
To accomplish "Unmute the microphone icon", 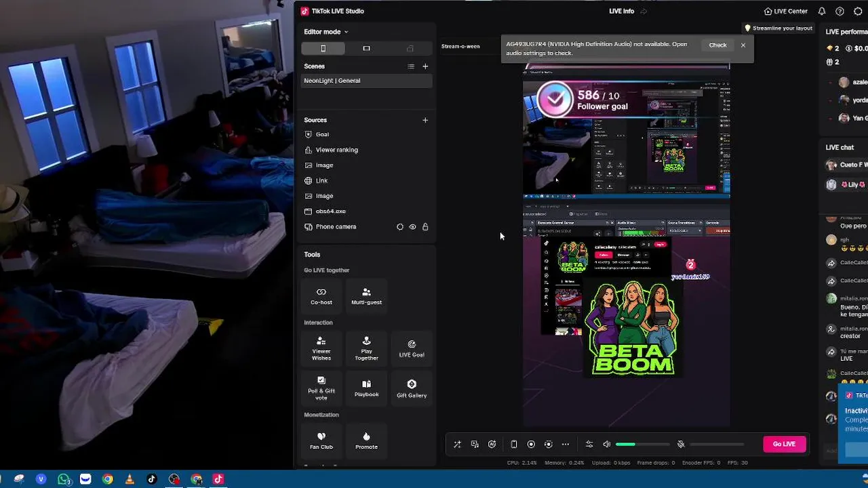I will click(x=681, y=445).
